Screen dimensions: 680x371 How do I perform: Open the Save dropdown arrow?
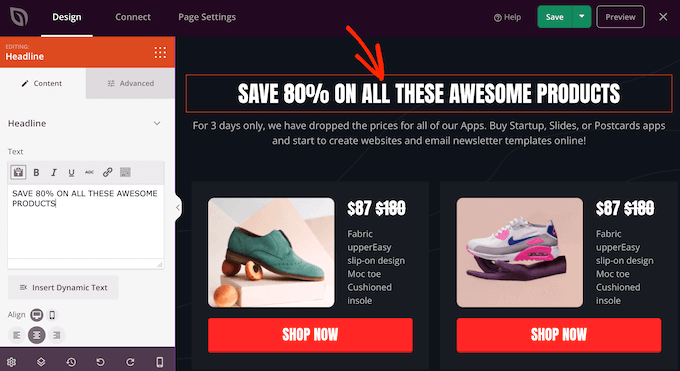click(582, 17)
